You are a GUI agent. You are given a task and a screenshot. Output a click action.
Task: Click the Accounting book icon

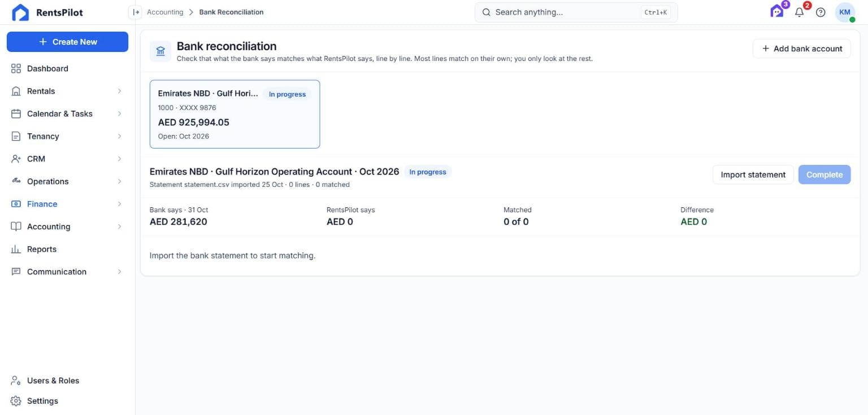pos(16,226)
